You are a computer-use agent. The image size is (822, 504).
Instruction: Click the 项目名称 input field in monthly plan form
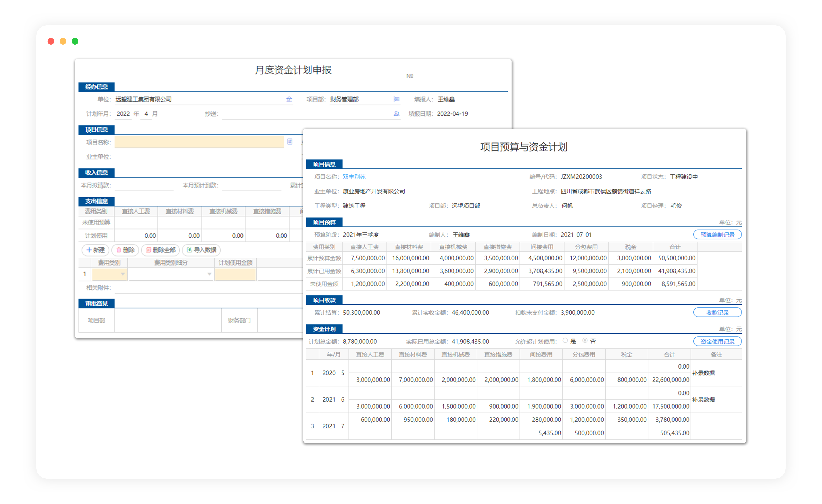[199, 142]
